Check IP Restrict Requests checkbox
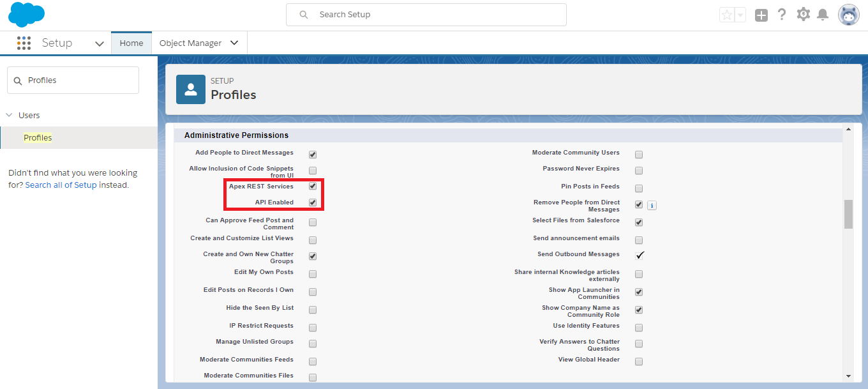This screenshot has height=389, width=868. 313,328
